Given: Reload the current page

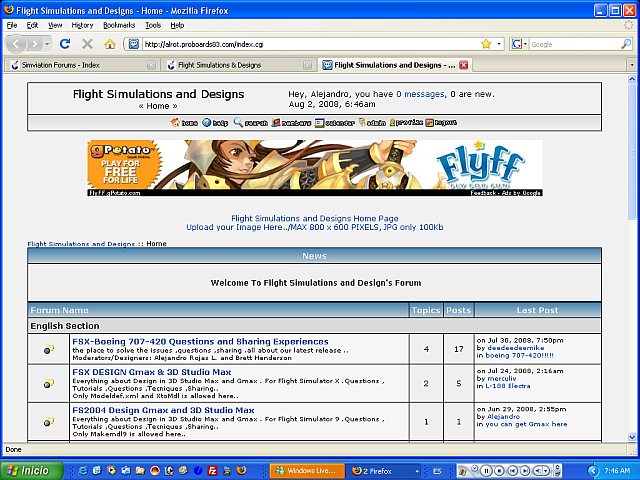Looking at the screenshot, I should click(64, 44).
